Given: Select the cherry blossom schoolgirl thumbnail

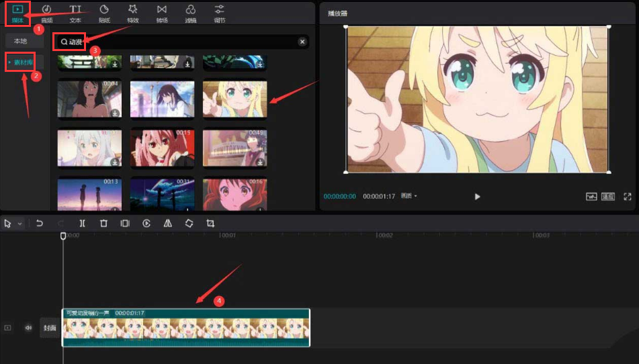Looking at the screenshot, I should tap(162, 99).
